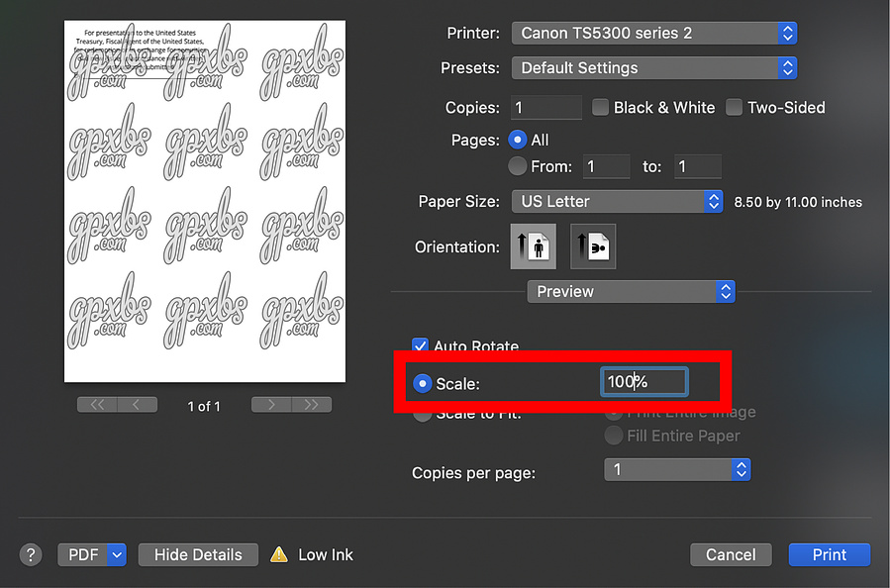Click the Scale percentage field
The width and height of the screenshot is (890, 588).
pyautogui.click(x=644, y=382)
